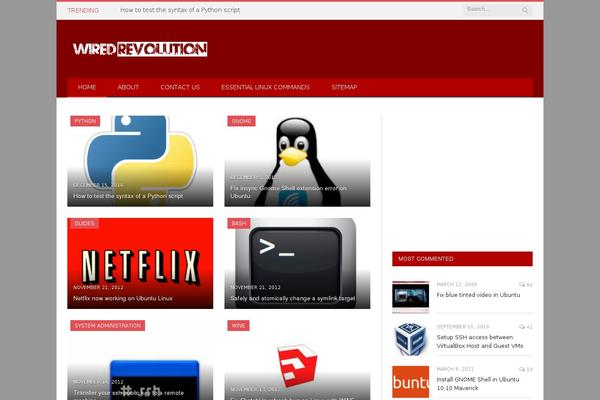
Task: Open the Wired Revolution logo
Action: [140, 49]
